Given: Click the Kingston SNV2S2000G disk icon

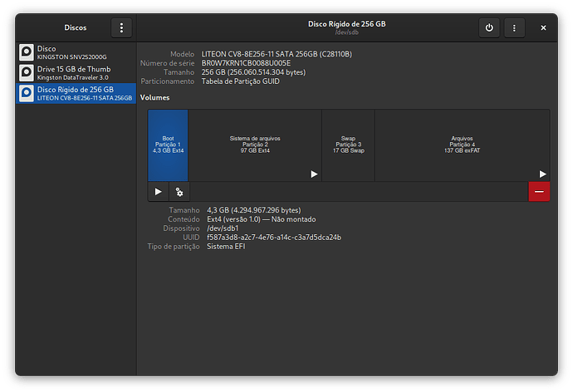Looking at the screenshot, I should click(27, 52).
